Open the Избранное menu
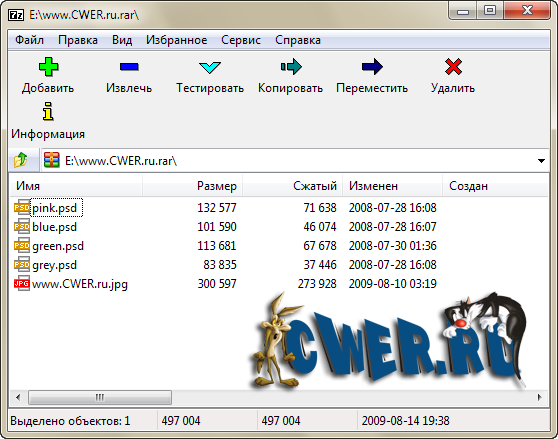 coord(177,40)
